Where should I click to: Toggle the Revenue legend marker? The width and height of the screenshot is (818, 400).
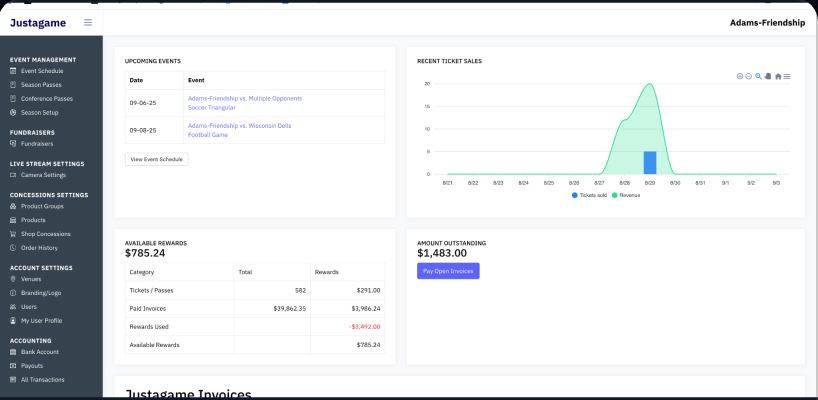(x=615, y=195)
